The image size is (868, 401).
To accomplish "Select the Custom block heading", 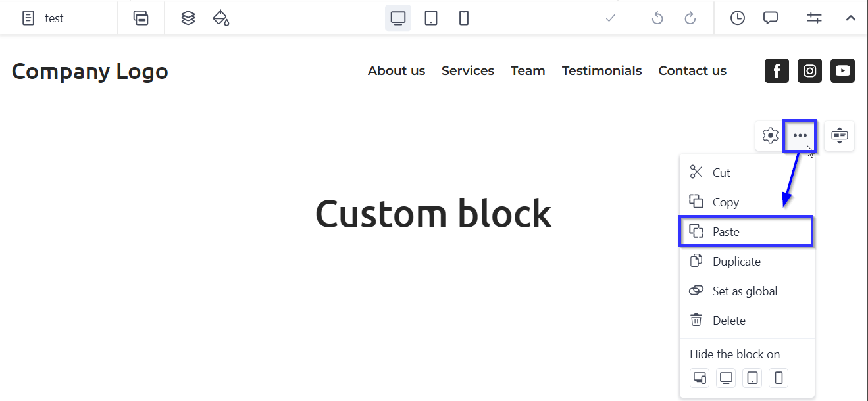I will pyautogui.click(x=433, y=214).
